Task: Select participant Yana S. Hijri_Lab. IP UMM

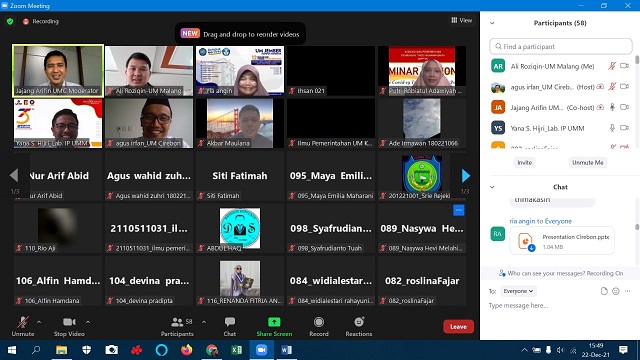Action: pos(560,128)
